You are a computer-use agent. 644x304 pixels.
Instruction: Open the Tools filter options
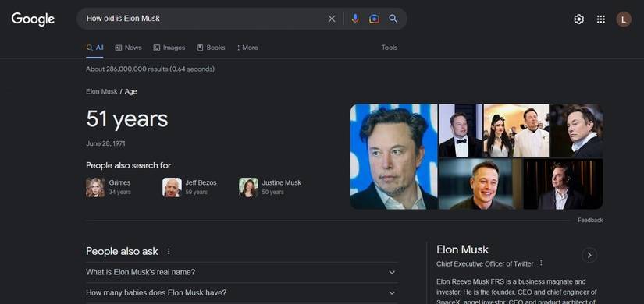click(390, 48)
